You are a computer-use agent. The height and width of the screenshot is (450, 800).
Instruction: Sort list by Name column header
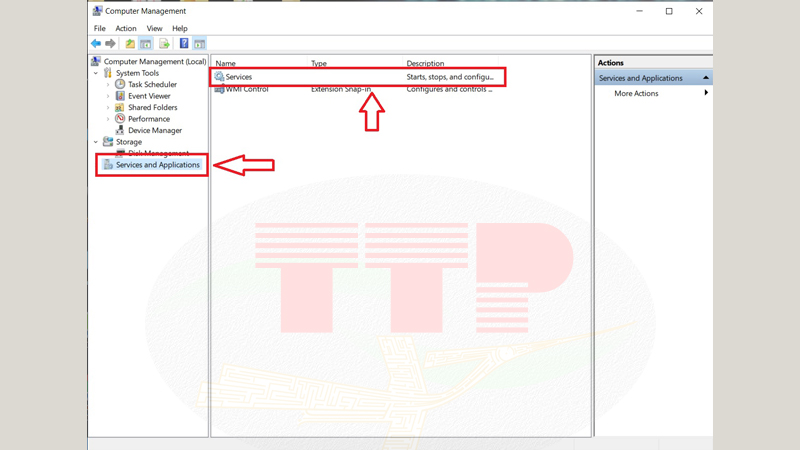click(x=226, y=63)
